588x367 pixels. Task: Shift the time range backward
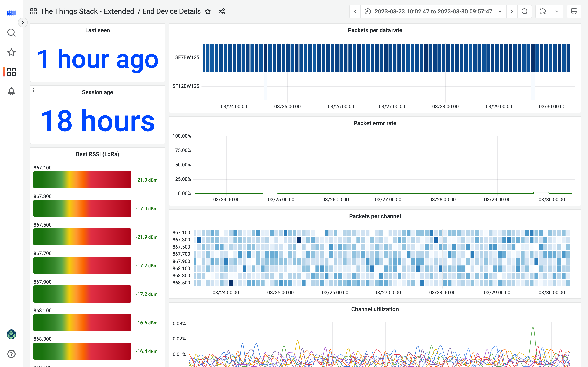click(x=355, y=11)
